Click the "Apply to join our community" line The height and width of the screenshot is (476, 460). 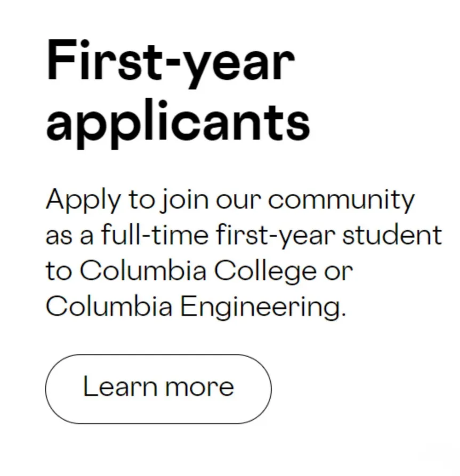pyautogui.click(x=230, y=200)
